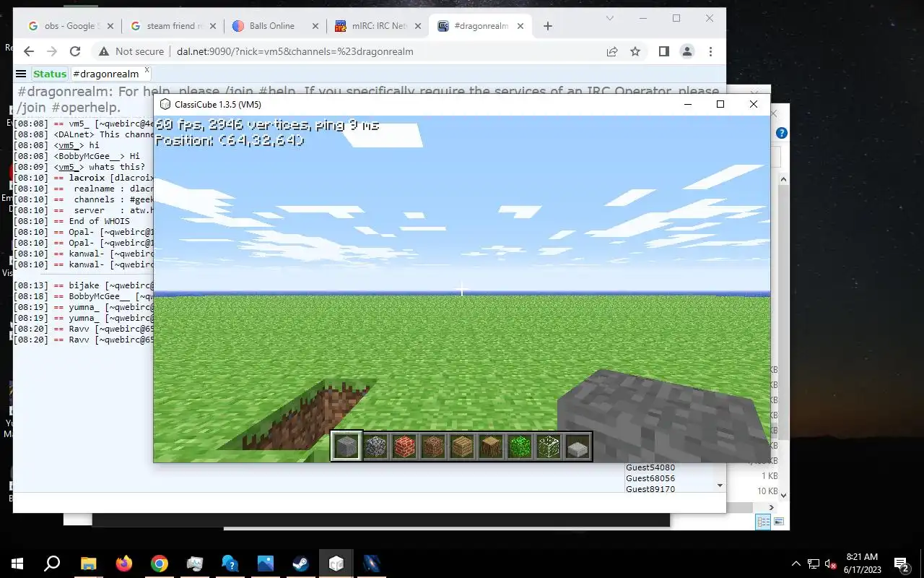924x578 pixels.
Task: Select the stone block in the hotbar
Action: (x=346, y=447)
